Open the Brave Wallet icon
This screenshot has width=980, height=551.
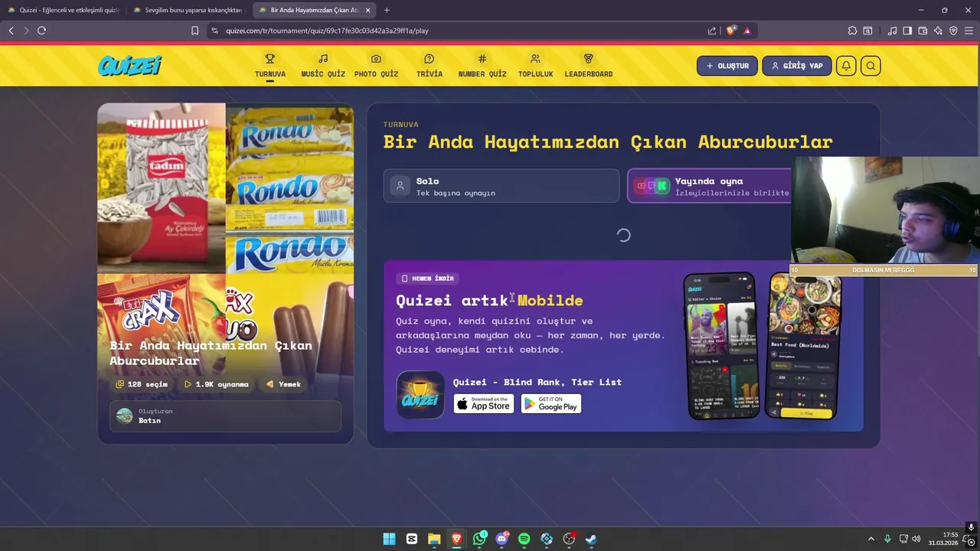pyautogui.click(x=923, y=31)
